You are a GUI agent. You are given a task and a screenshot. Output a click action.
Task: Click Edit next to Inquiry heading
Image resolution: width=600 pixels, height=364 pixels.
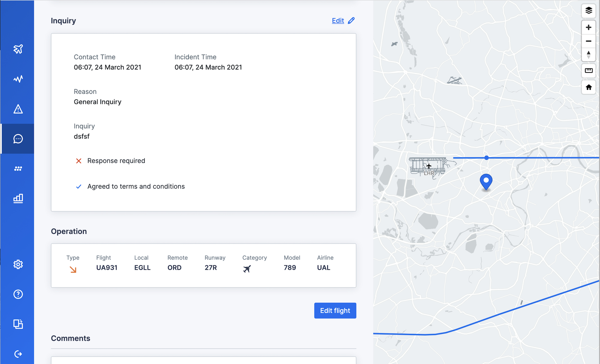pyautogui.click(x=338, y=21)
